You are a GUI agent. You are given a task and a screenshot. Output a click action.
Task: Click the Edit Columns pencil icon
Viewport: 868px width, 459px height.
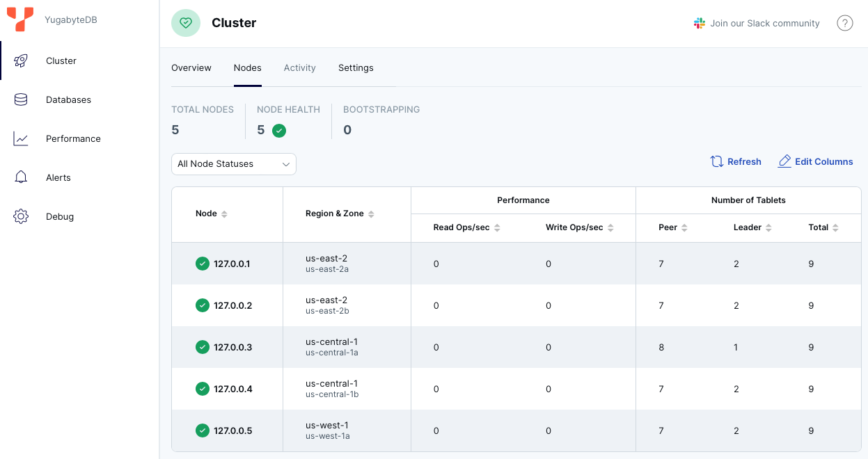click(x=784, y=161)
